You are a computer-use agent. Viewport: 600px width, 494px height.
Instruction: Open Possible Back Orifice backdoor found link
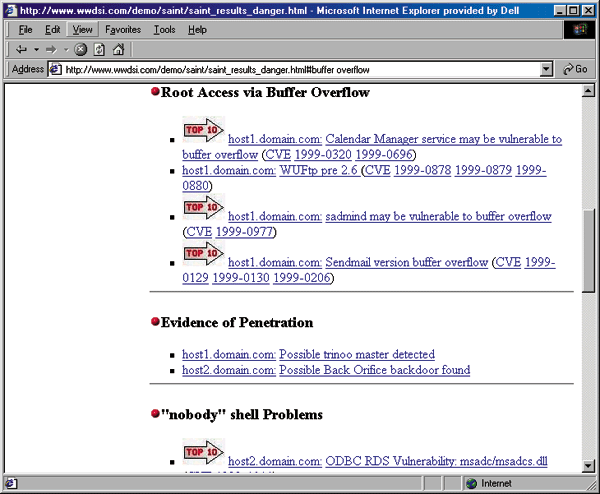(374, 370)
